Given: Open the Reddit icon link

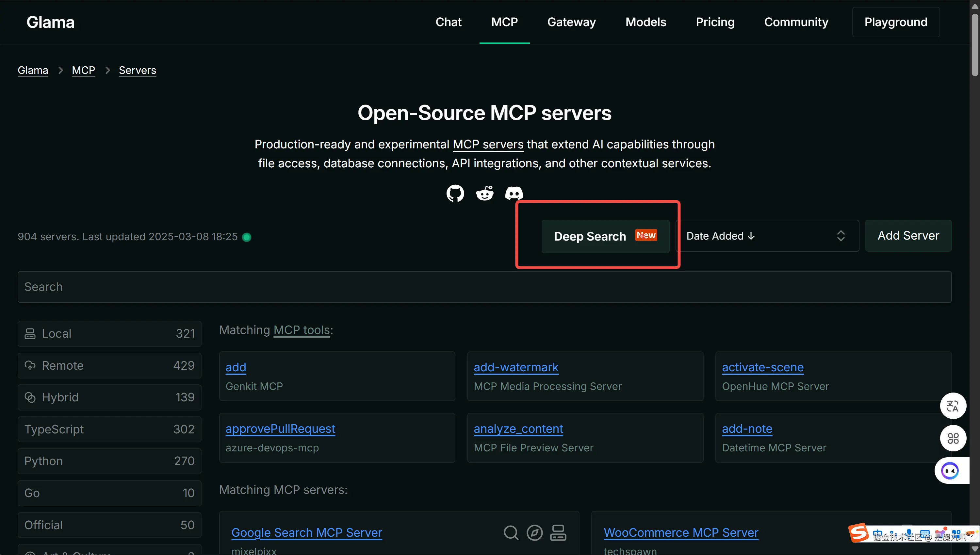Looking at the screenshot, I should [484, 193].
